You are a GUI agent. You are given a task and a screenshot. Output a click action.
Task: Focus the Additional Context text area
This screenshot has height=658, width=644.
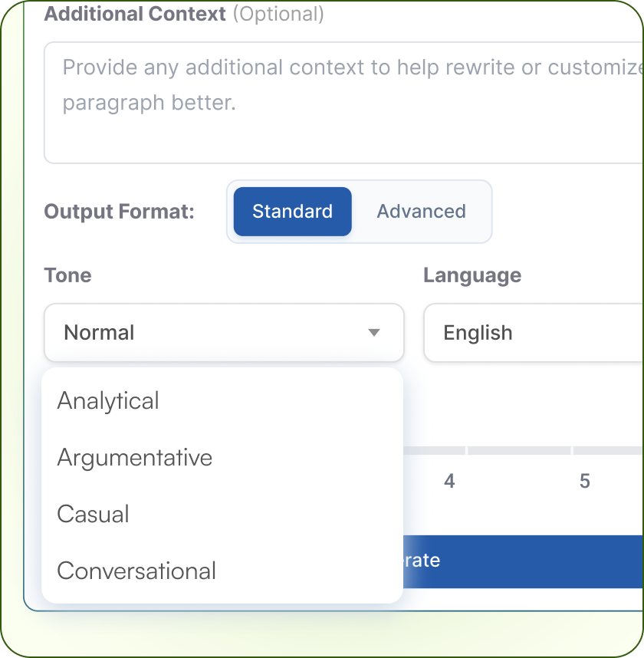click(345, 130)
